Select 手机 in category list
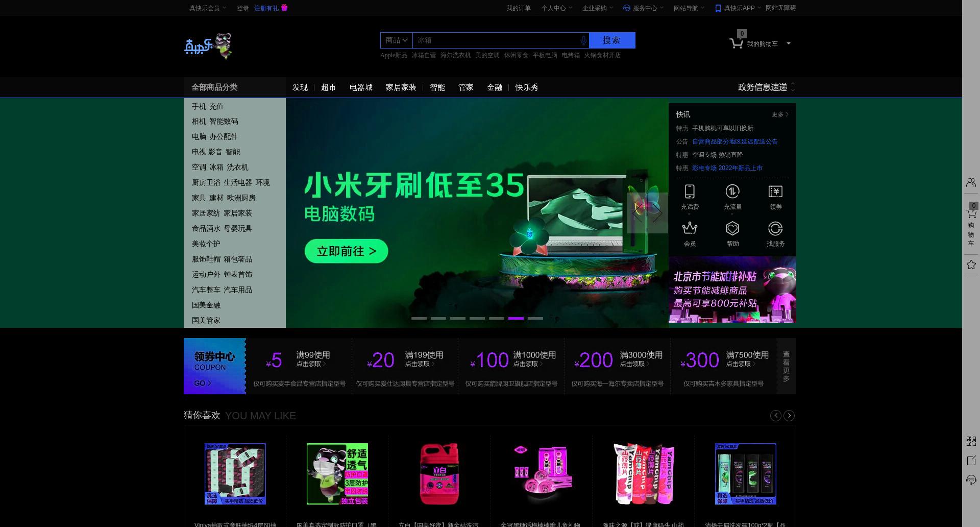The width and height of the screenshot is (980, 527). (199, 106)
